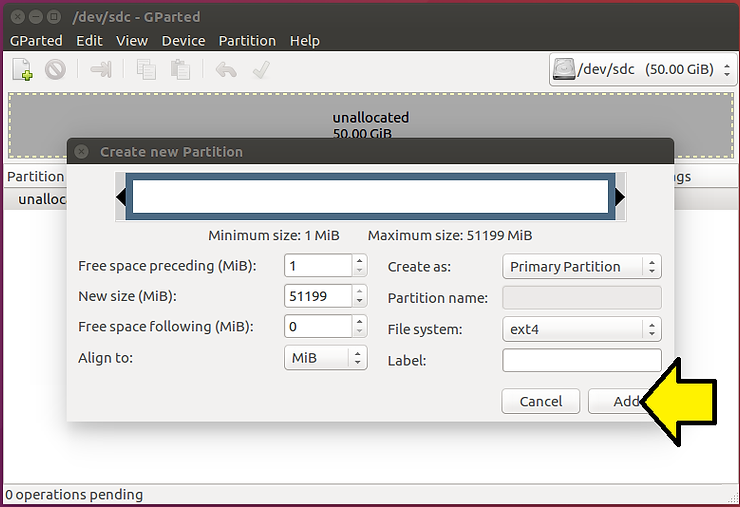Click the Delete partition toolbar icon
The width and height of the screenshot is (740, 507).
tap(55, 70)
